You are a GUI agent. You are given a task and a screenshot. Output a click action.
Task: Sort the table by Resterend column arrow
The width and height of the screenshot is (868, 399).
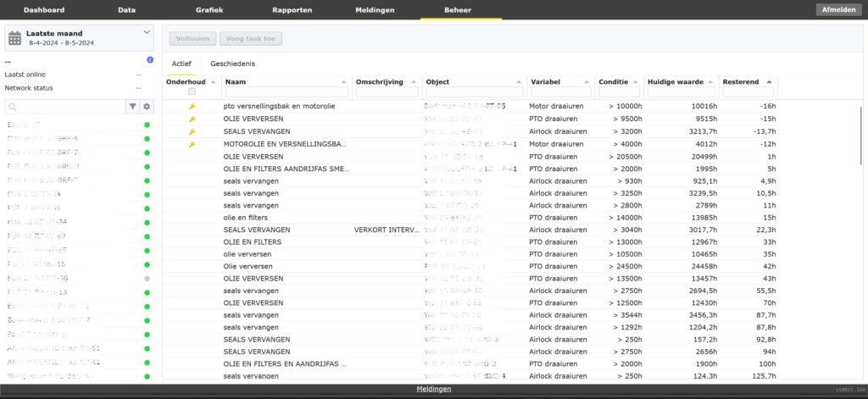pyautogui.click(x=769, y=81)
